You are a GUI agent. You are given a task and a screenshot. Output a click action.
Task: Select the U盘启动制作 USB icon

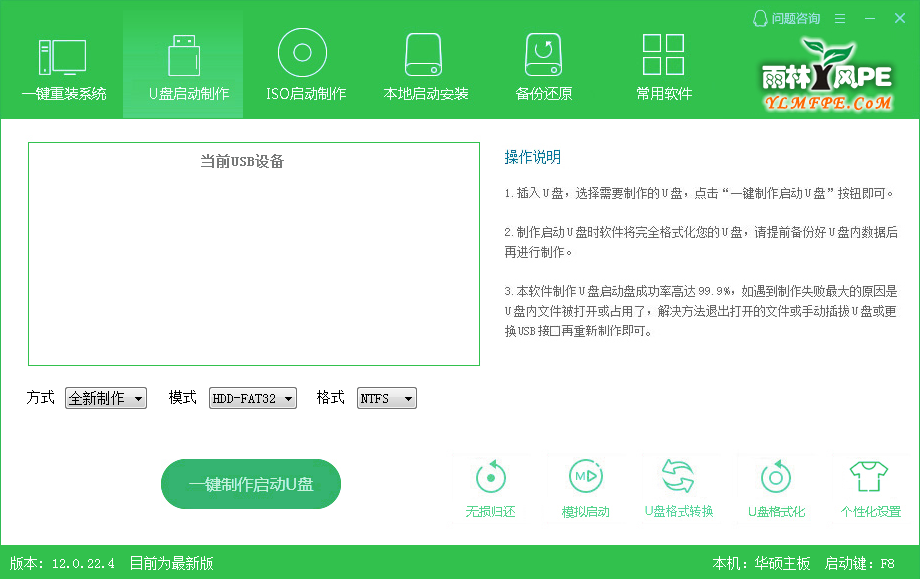182,63
